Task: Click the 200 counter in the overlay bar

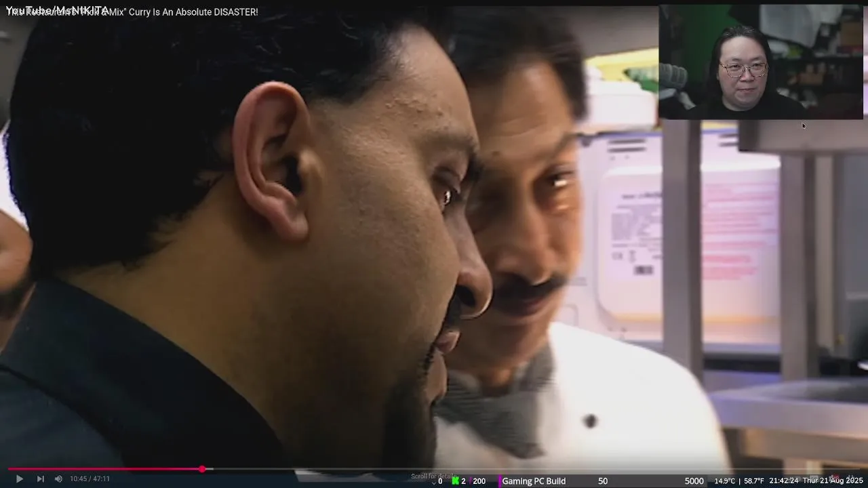Action: click(x=479, y=481)
